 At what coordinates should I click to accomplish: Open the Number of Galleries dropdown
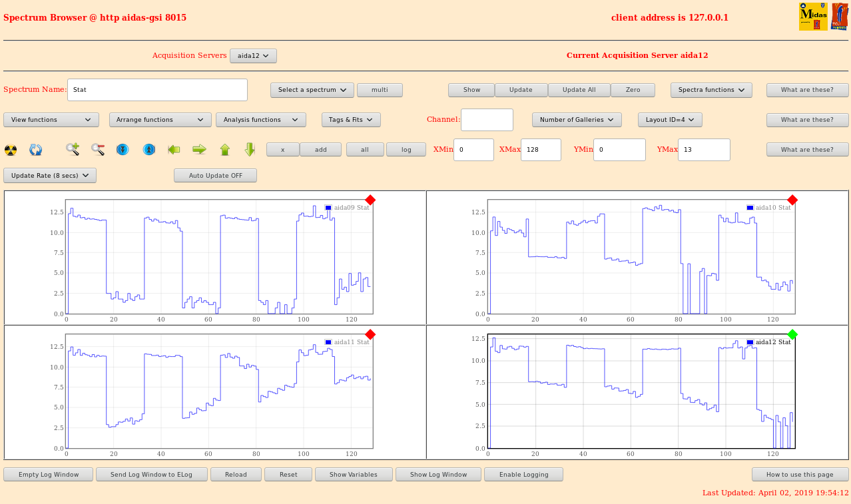click(577, 120)
